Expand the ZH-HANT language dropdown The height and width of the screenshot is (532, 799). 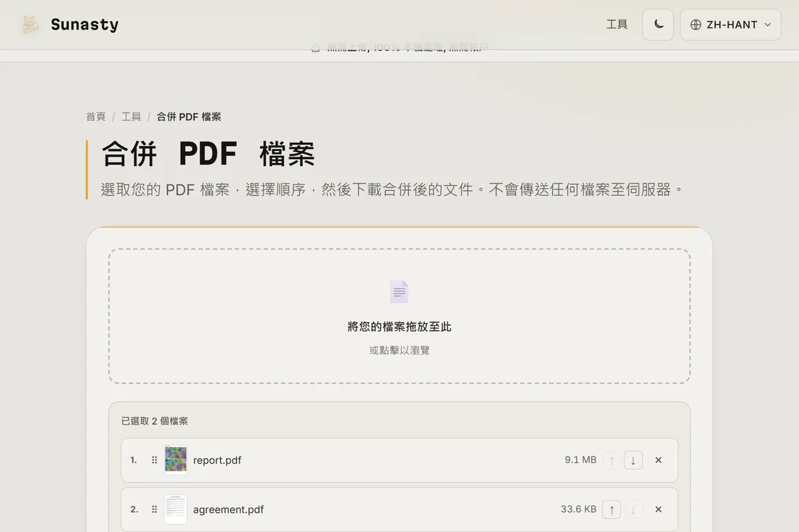click(x=730, y=25)
